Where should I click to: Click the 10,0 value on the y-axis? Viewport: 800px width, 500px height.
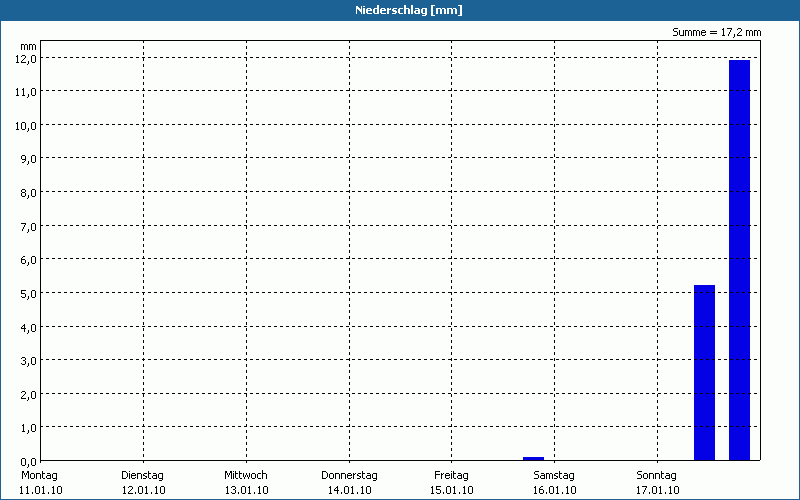(x=26, y=126)
